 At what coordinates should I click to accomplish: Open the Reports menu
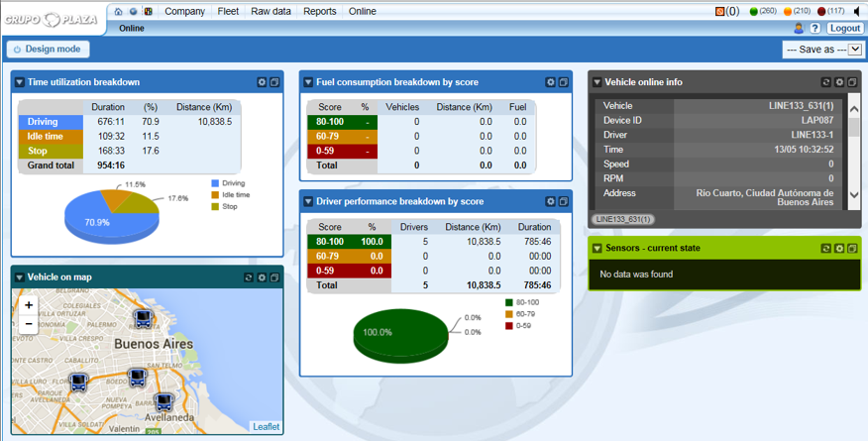pos(319,11)
